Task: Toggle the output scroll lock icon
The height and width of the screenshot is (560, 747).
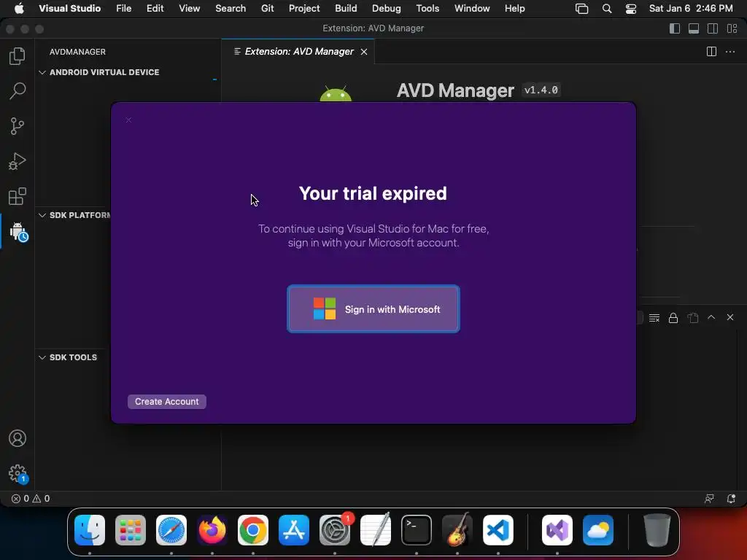Action: point(673,318)
